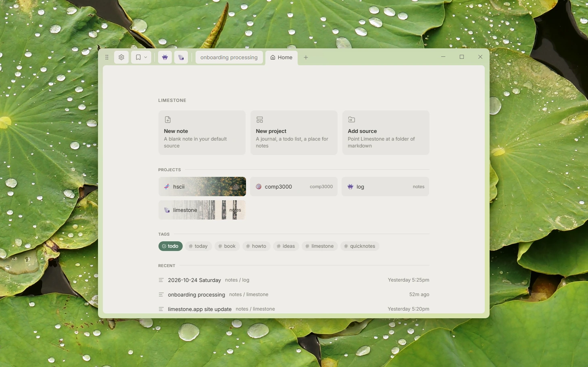The height and width of the screenshot is (367, 588).
Task: Maximize the Limestone window
Action: [462, 57]
